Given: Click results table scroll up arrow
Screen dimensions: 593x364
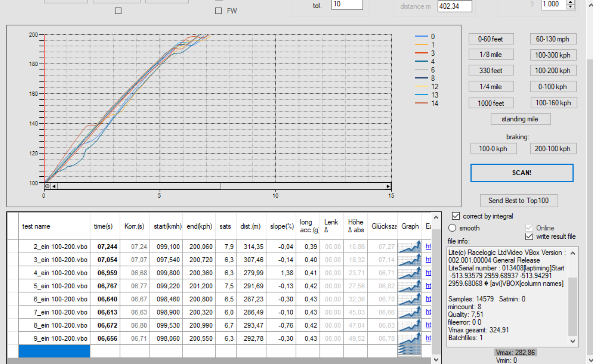Looking at the screenshot, I should [x=436, y=218].
